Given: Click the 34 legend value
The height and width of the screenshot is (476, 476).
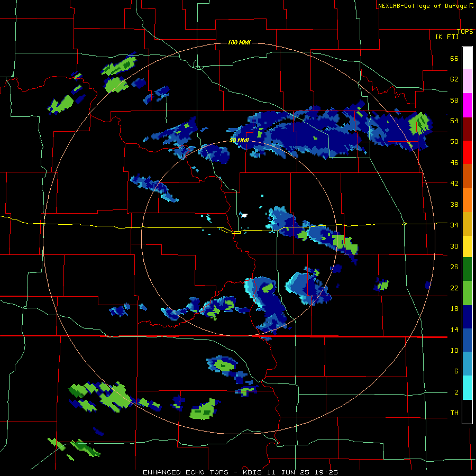Looking at the screenshot, I should pyautogui.click(x=454, y=225).
